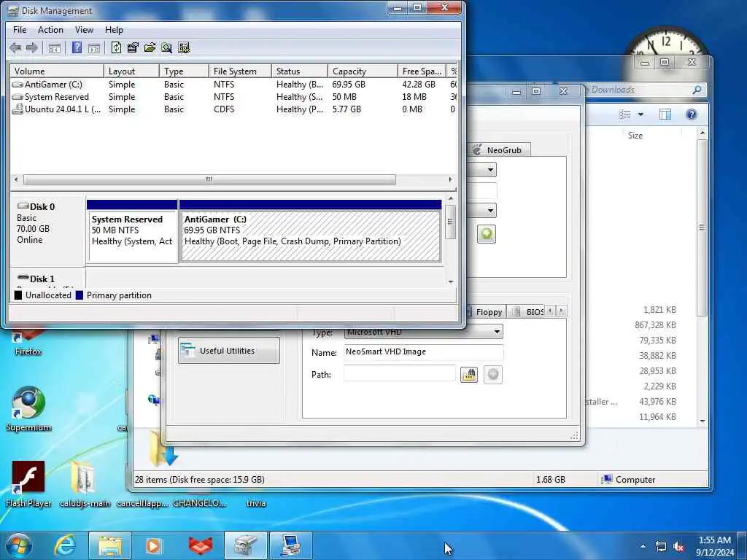Open the Type dropdown showing Microsoft VHD
747x560 pixels.
pos(423,332)
